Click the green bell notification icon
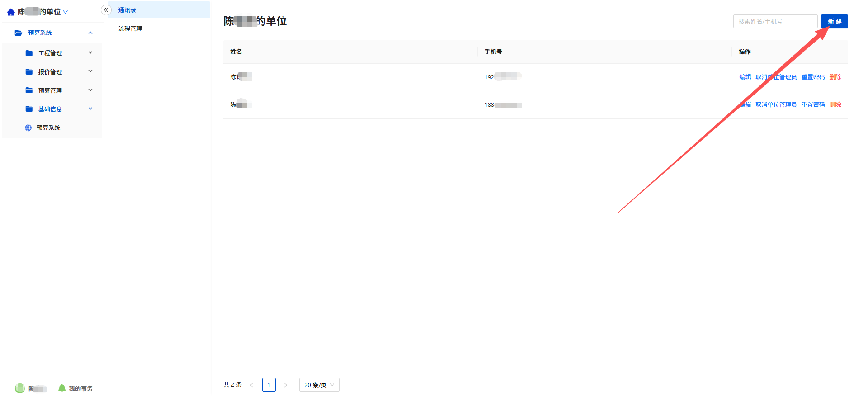Viewport: 868px width, 397px height. click(x=62, y=388)
